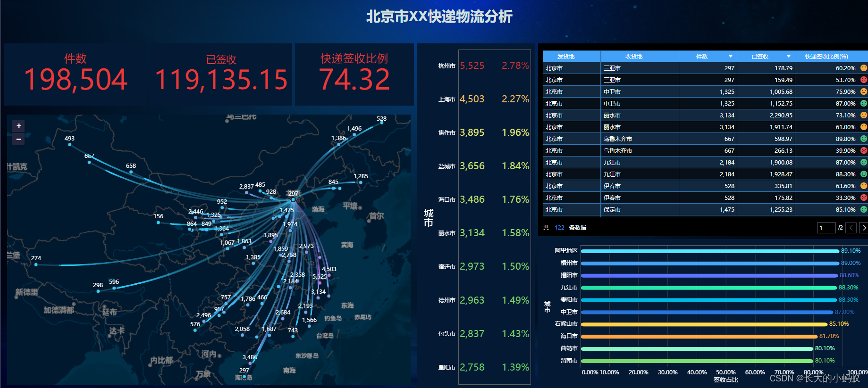
Task: Click the smiley icon on 88.30% table row
Action: (863, 174)
